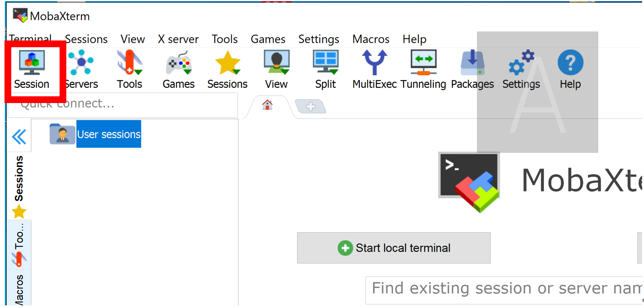Image resolution: width=644 pixels, height=308 pixels.
Task: Open the Macros menu
Action: 371,39
